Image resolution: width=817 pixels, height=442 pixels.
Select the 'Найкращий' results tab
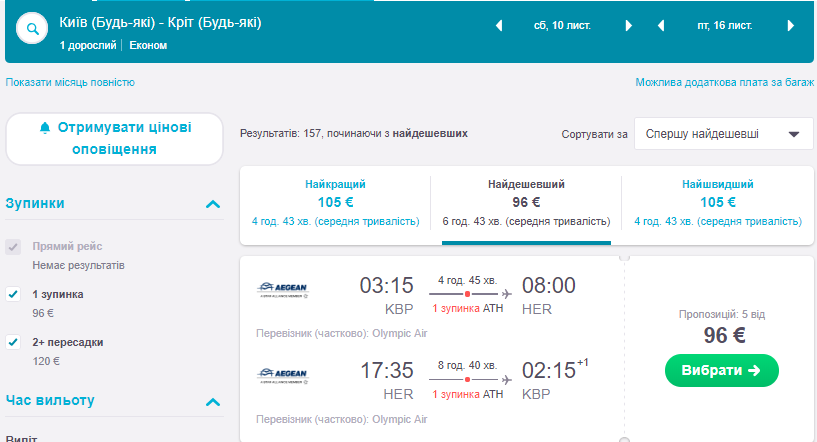[x=335, y=203]
